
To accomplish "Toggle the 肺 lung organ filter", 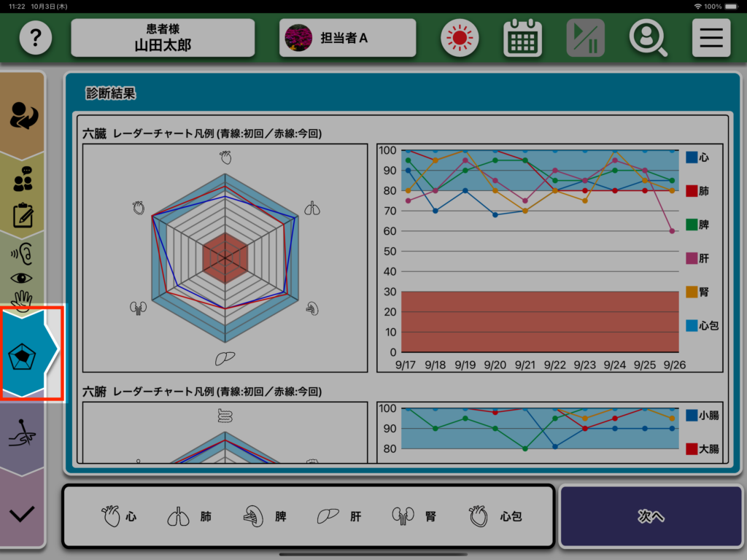I will pyautogui.click(x=190, y=517).
